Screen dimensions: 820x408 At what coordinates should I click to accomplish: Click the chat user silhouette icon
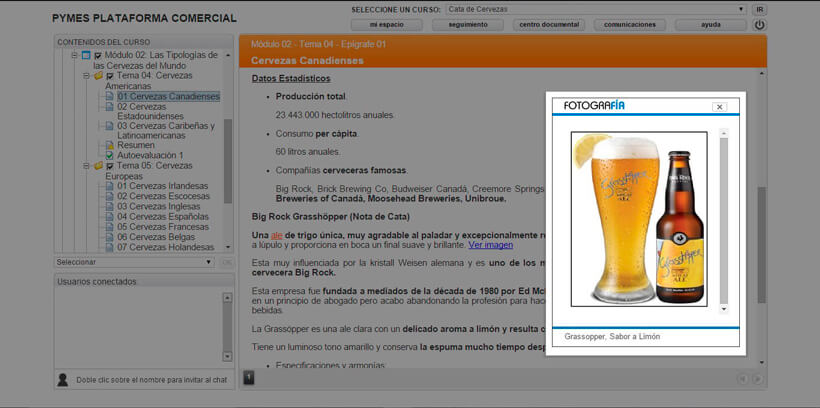tap(63, 380)
